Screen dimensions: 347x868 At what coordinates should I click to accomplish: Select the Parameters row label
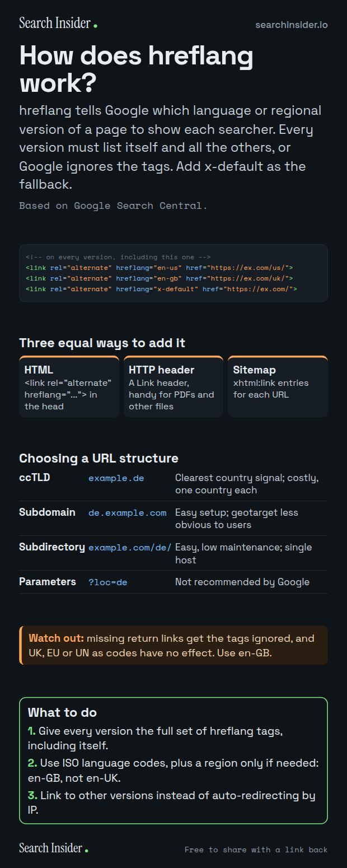pos(48,582)
